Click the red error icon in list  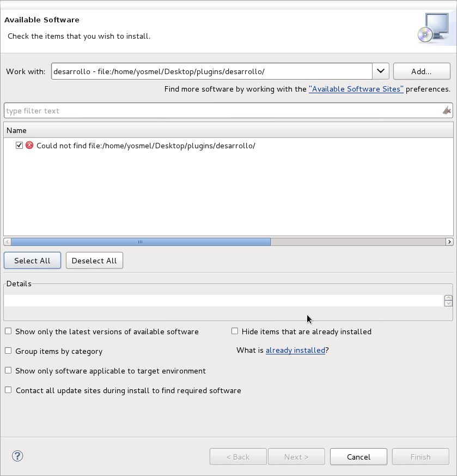coord(29,145)
